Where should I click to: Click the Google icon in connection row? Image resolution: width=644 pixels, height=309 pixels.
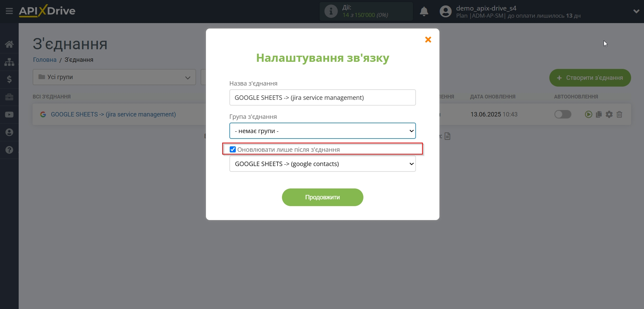coord(43,114)
